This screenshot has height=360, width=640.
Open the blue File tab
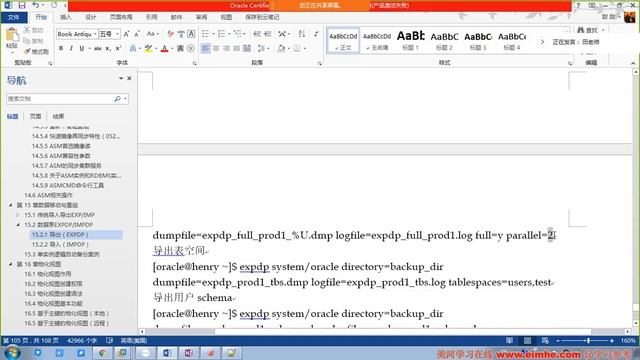point(13,17)
